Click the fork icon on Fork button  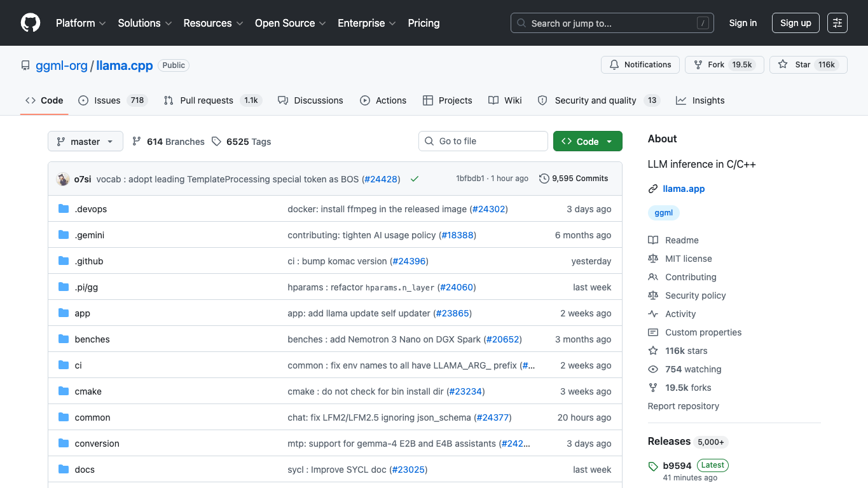pos(698,65)
